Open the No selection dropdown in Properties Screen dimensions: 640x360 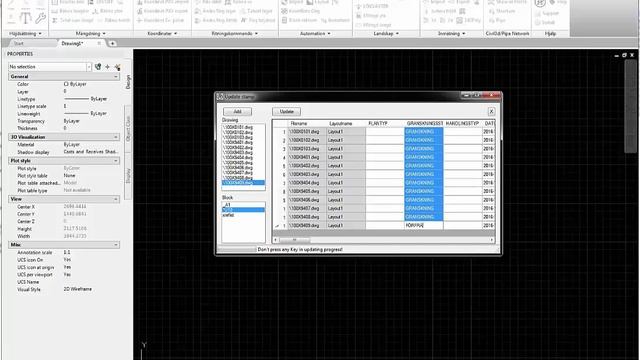pyautogui.click(x=88, y=67)
